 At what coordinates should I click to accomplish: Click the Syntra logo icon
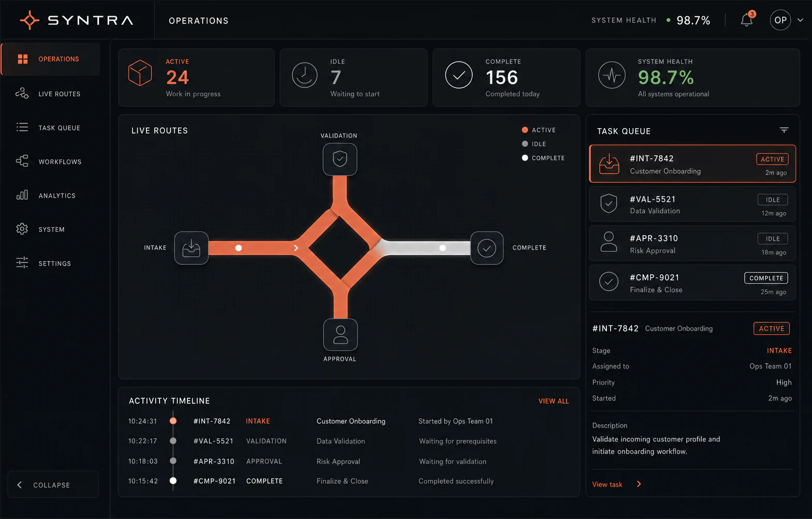[30, 20]
